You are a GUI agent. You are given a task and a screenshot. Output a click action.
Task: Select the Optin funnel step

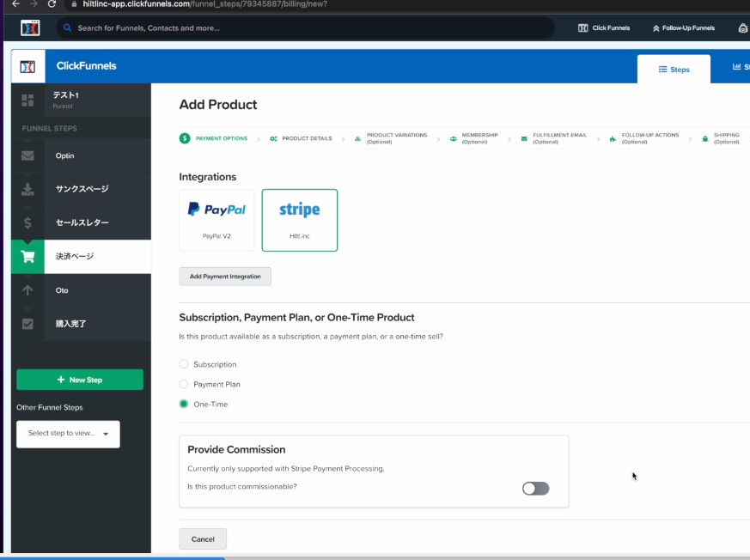pos(98,156)
